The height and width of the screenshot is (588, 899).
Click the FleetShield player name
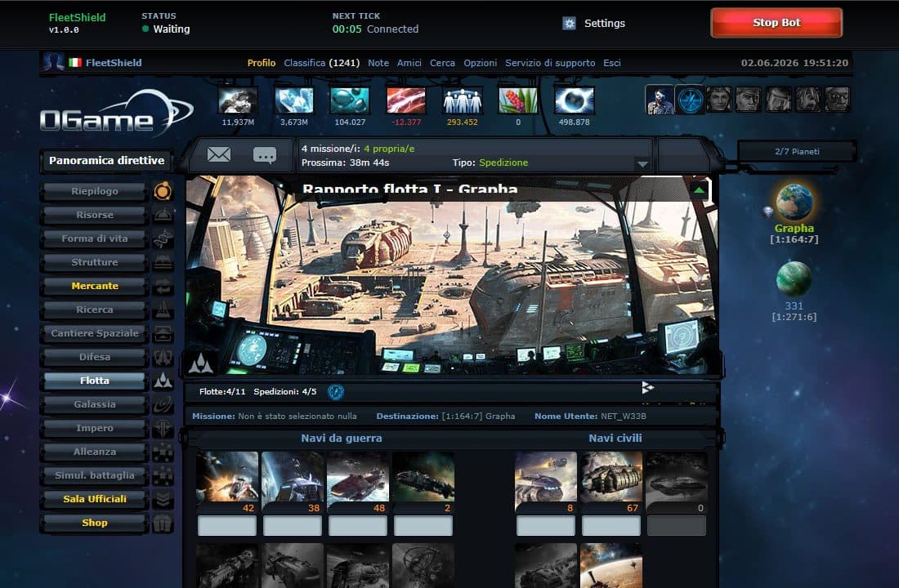point(114,63)
